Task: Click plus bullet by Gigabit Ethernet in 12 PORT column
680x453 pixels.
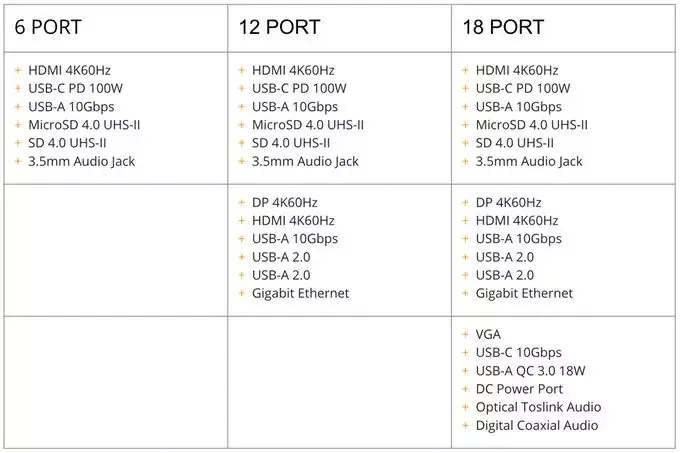Action: [242, 294]
